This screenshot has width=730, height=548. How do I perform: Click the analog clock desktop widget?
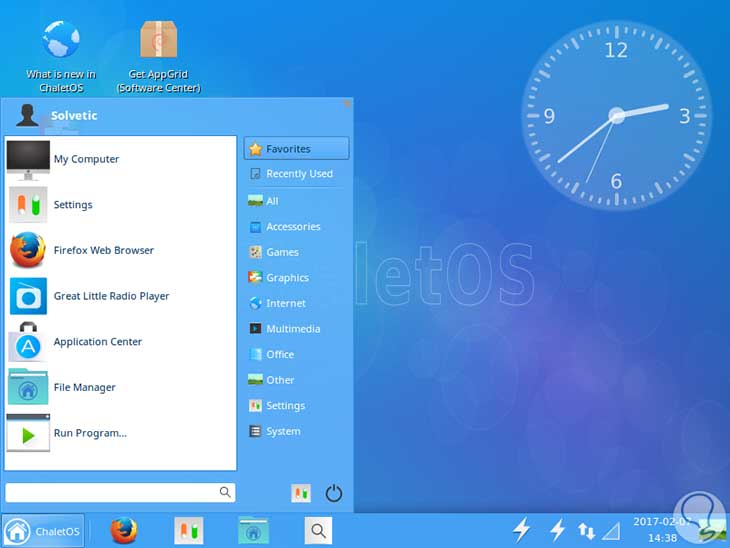click(x=616, y=115)
